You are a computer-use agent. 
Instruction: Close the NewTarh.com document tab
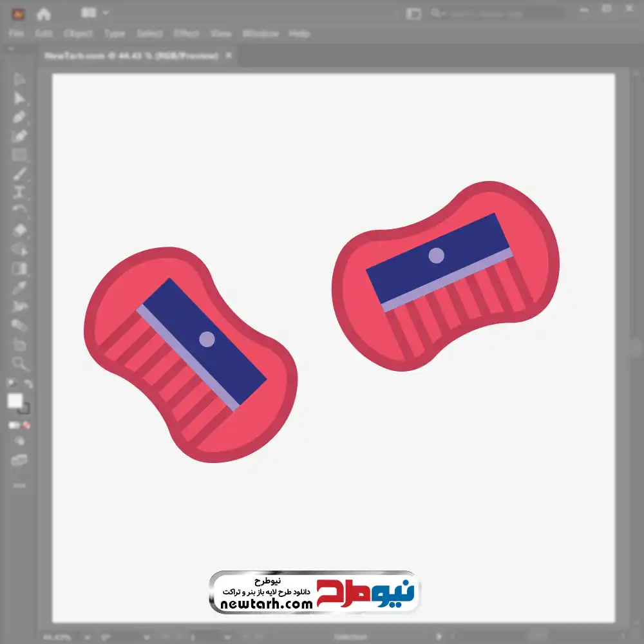pyautogui.click(x=227, y=56)
